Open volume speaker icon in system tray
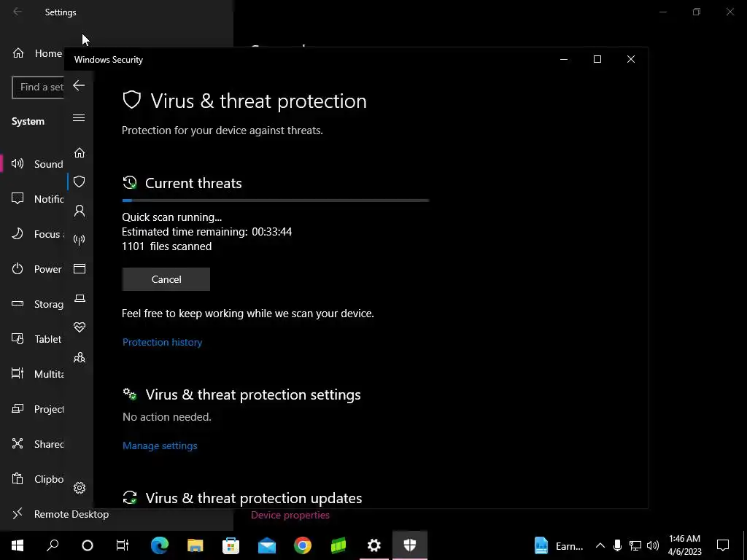This screenshot has width=747, height=560. (653, 545)
